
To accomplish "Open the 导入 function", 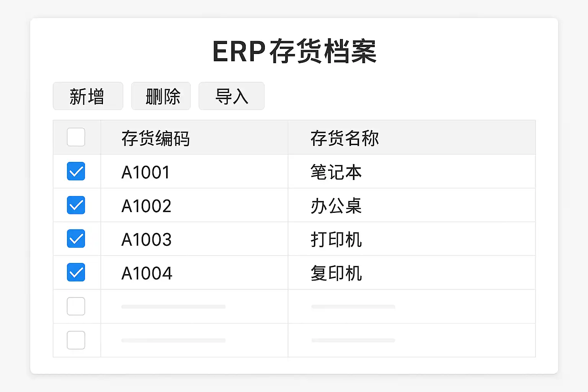I will pos(231,96).
